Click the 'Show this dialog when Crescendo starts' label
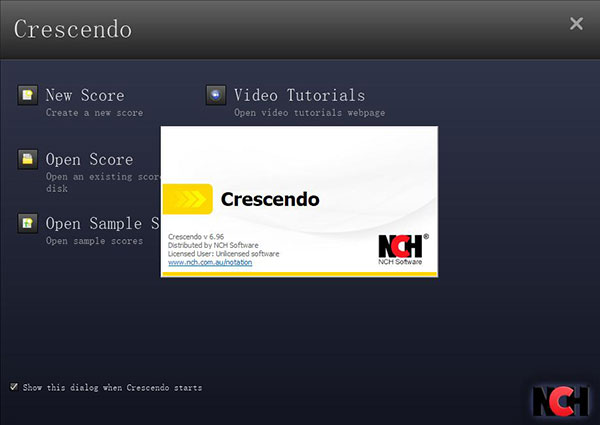This screenshot has width=600, height=425. (112, 388)
